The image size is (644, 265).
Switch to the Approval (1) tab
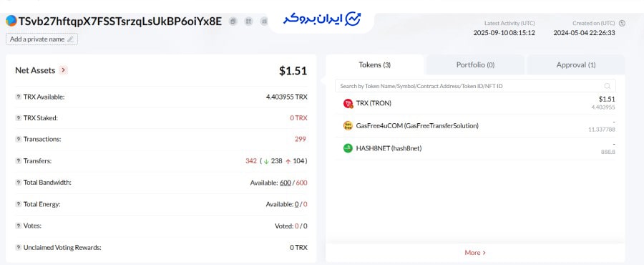pos(576,65)
